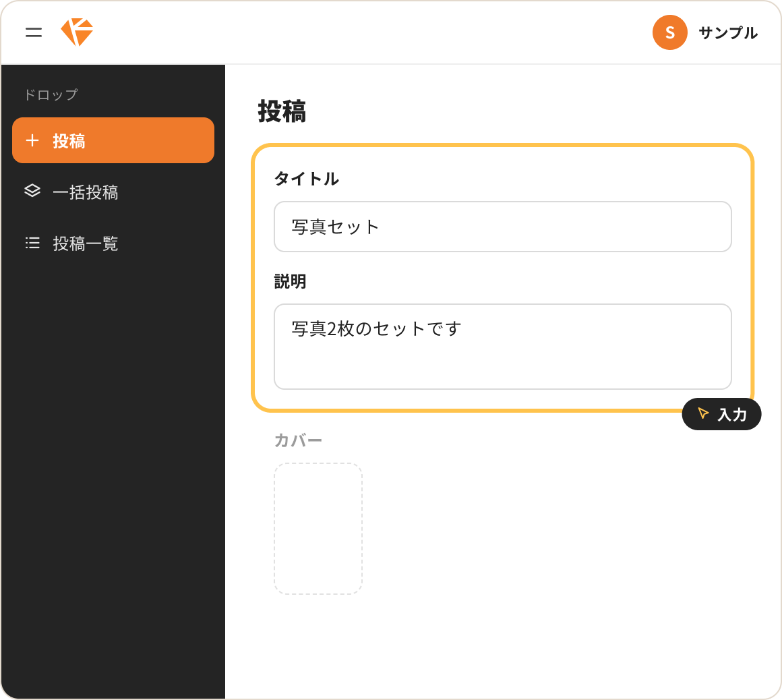The width and height of the screenshot is (782, 700).
Task: Click the ドロップ sidebar section label
Action: 51,94
